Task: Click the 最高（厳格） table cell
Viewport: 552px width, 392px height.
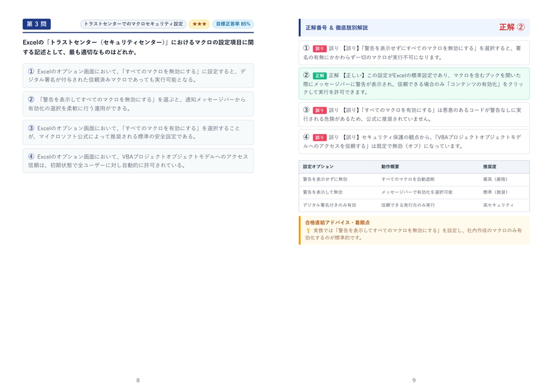Action: (x=496, y=179)
